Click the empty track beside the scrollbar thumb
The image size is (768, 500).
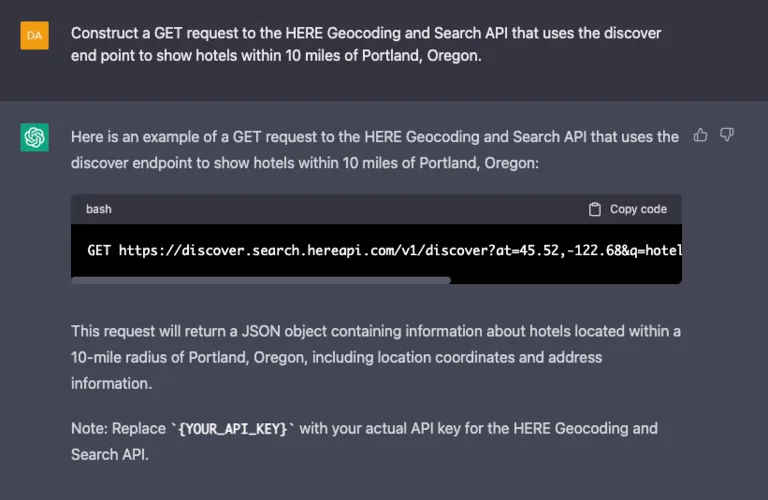[566, 280]
